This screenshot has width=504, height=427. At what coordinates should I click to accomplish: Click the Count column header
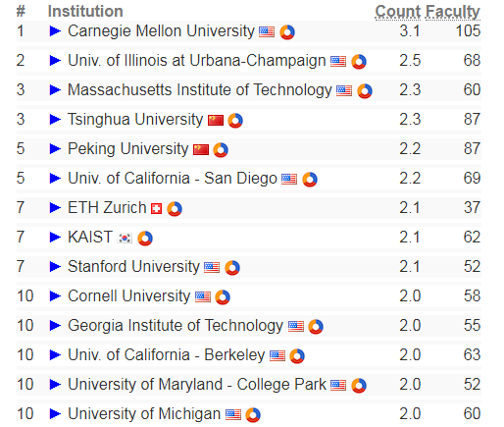coord(398,12)
